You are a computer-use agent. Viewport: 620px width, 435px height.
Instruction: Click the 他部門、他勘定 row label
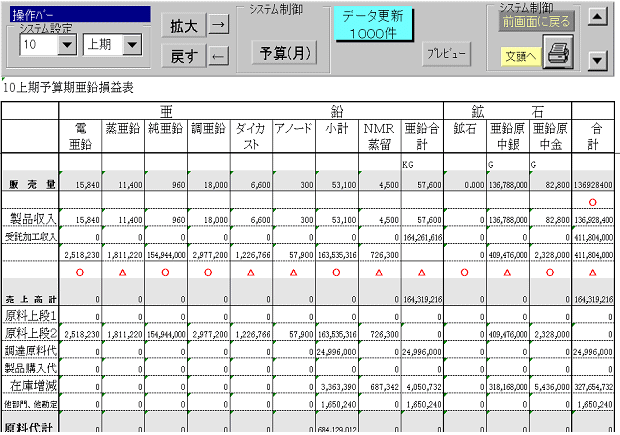30,404
